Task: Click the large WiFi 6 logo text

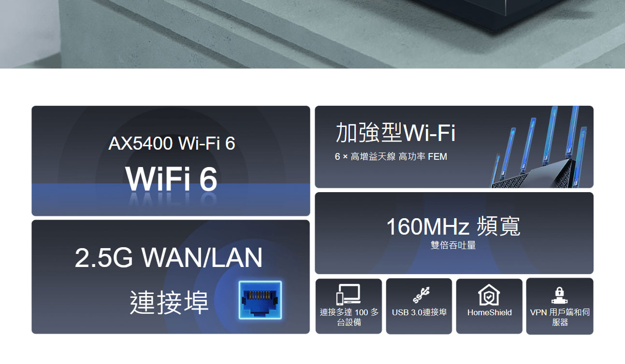Action: coord(172,178)
